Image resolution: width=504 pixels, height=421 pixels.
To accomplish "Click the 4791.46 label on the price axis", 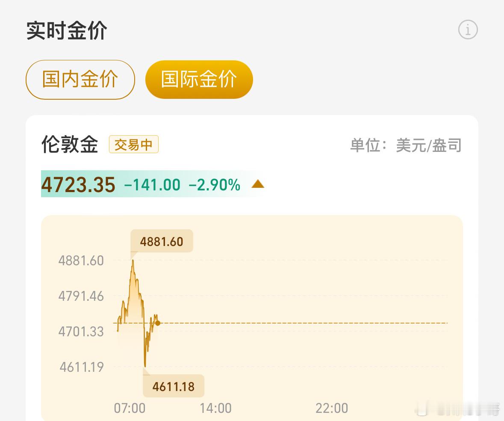I will click(x=81, y=296).
